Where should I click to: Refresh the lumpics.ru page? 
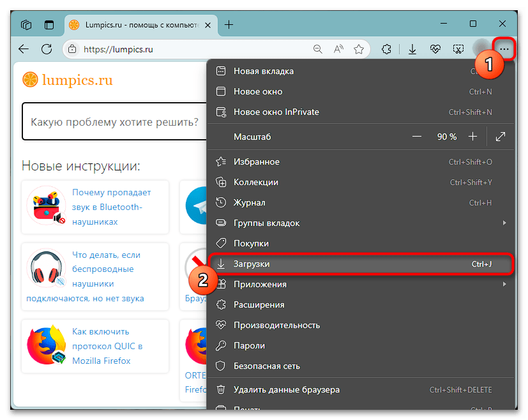pyautogui.click(x=46, y=49)
